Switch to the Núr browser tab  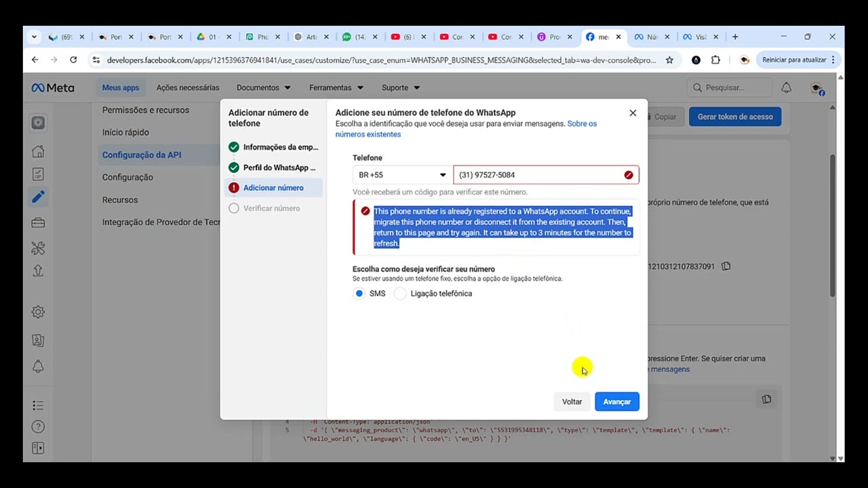pyautogui.click(x=652, y=37)
